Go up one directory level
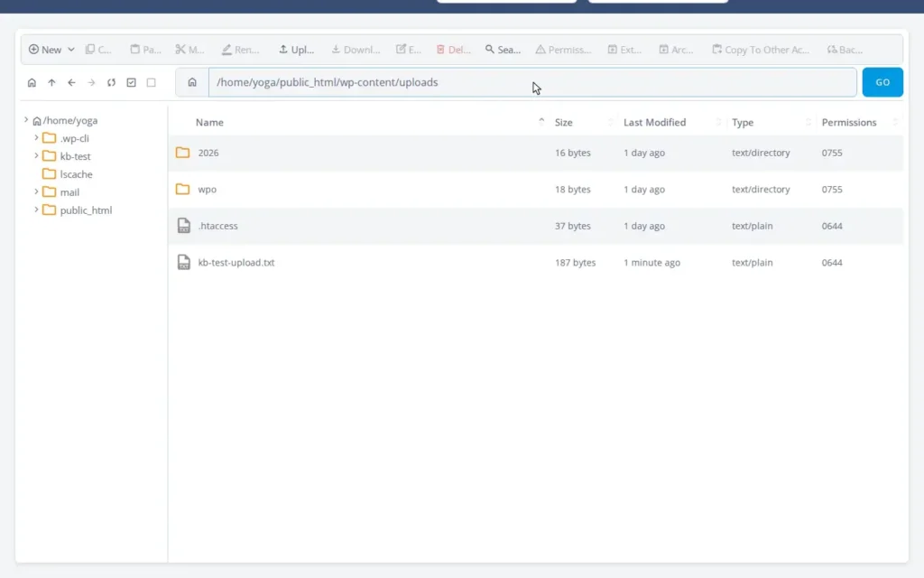This screenshot has width=924, height=578. tap(51, 82)
